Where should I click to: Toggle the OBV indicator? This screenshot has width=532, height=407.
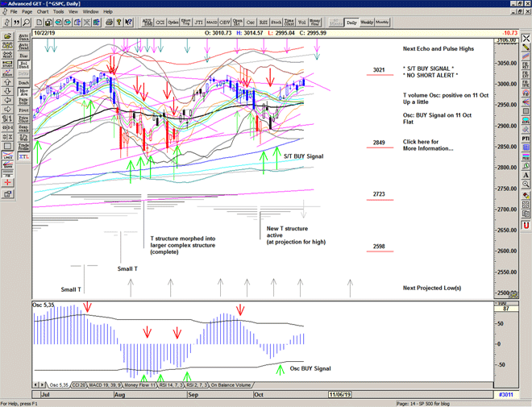pyautogui.click(x=225, y=23)
